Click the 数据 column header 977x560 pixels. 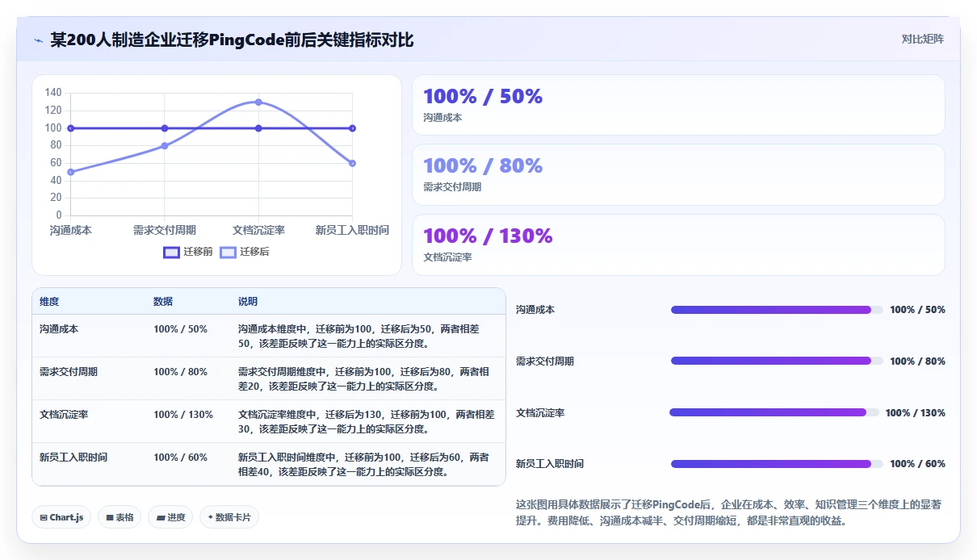(163, 302)
